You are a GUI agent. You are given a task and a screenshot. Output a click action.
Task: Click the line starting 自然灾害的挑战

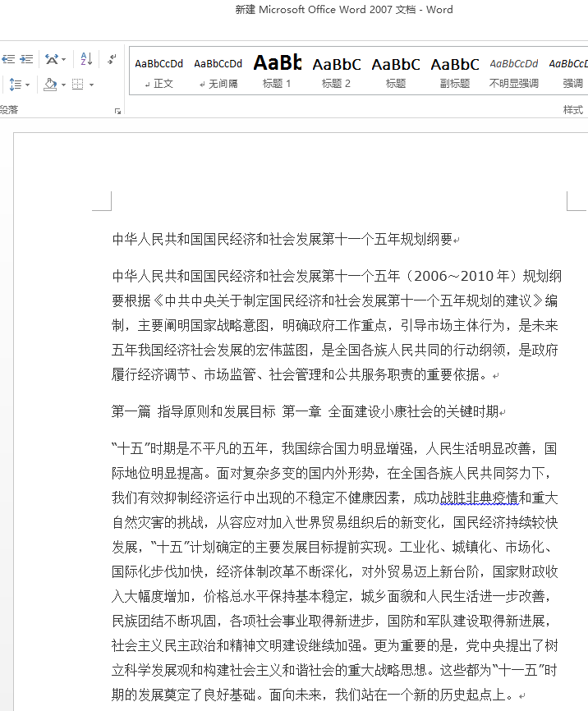point(335,522)
